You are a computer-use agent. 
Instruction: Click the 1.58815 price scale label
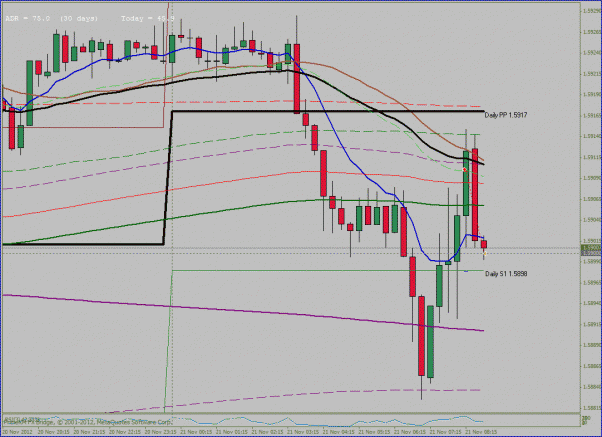click(x=592, y=408)
